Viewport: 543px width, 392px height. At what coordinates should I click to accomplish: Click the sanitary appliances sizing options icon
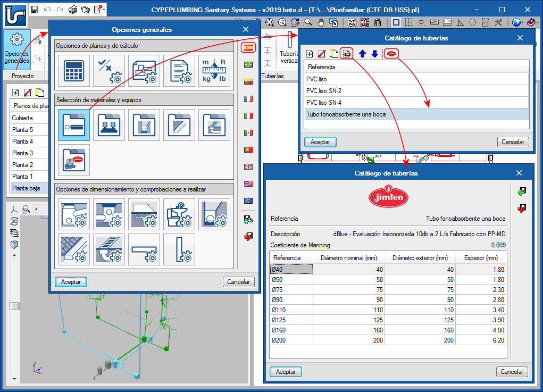pos(179,214)
